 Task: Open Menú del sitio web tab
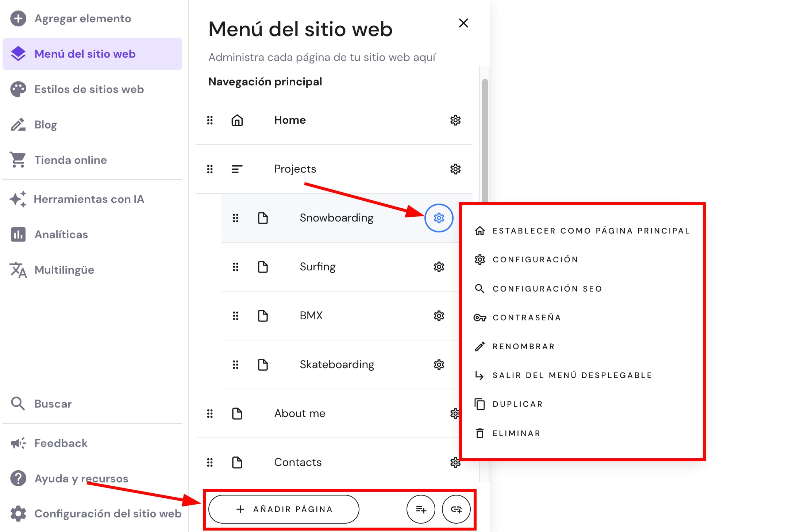(84, 54)
